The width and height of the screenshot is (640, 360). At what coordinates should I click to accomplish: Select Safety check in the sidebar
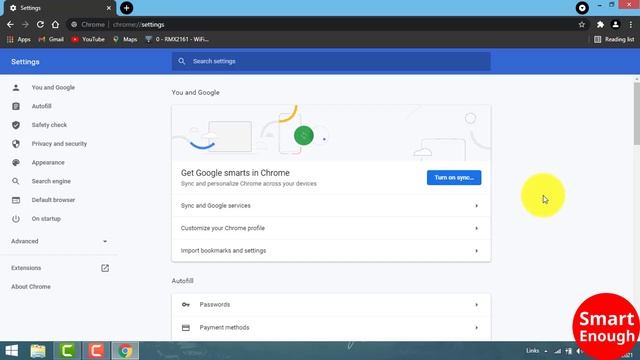[x=49, y=125]
